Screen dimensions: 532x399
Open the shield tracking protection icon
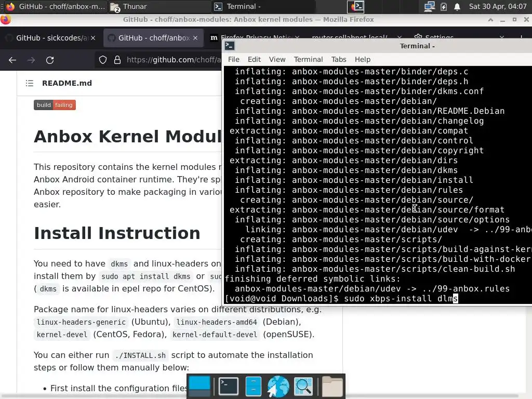coord(103,60)
